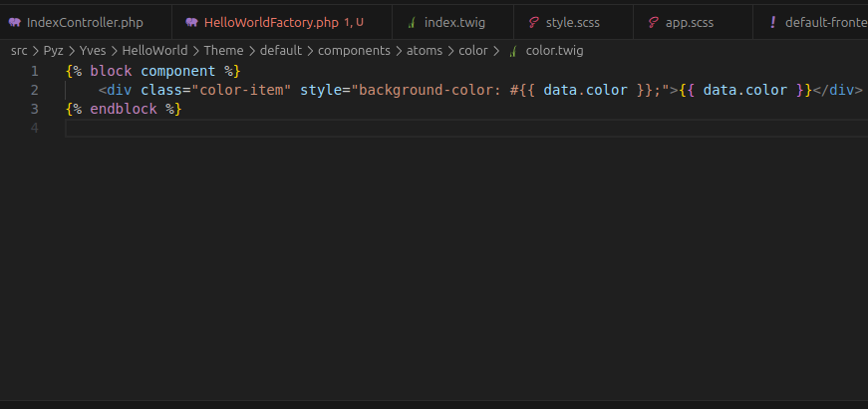Switch to the index.twig tab
Viewport: 868px width, 409px height.
tap(452, 23)
